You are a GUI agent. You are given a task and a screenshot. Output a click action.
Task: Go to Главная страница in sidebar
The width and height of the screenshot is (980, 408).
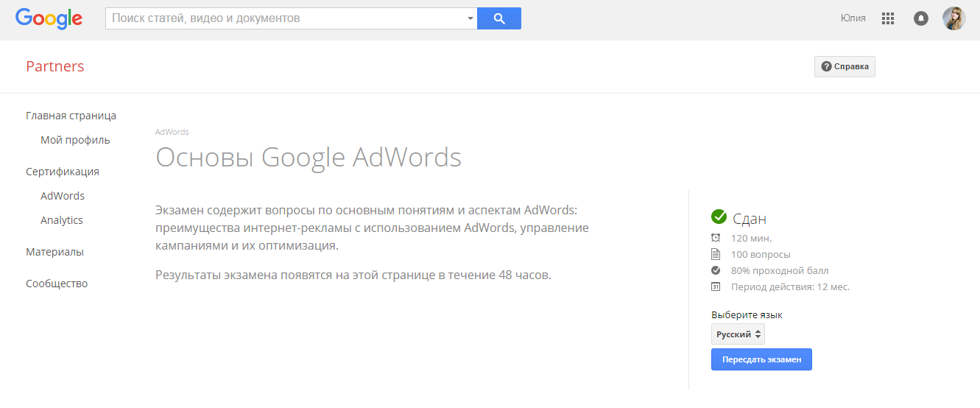pos(71,116)
